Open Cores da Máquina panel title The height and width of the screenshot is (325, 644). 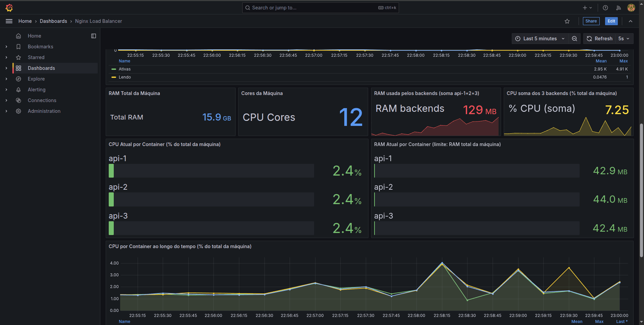(x=262, y=93)
